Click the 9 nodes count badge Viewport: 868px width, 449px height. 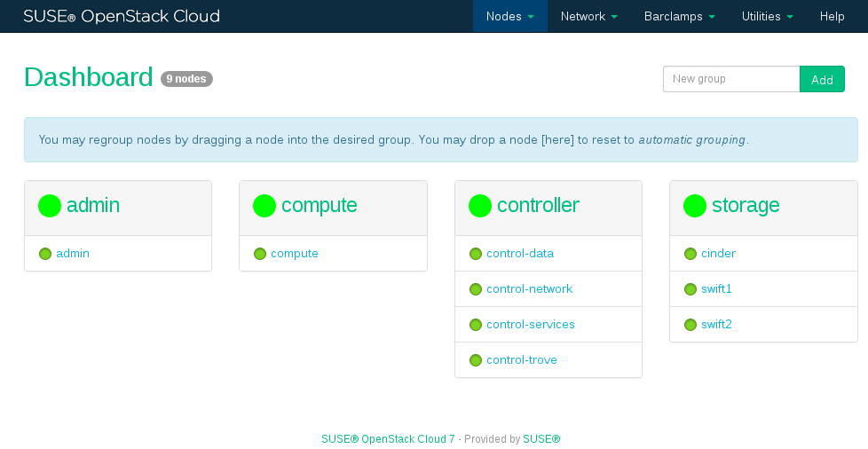186,79
